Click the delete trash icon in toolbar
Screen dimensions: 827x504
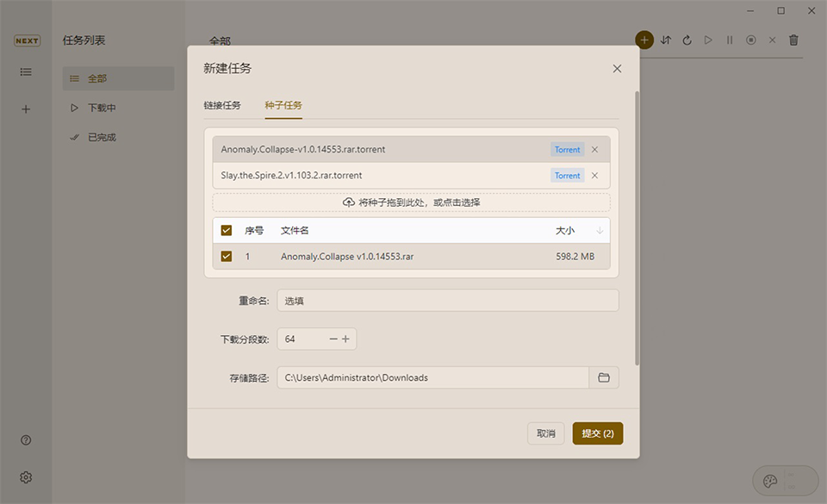793,40
